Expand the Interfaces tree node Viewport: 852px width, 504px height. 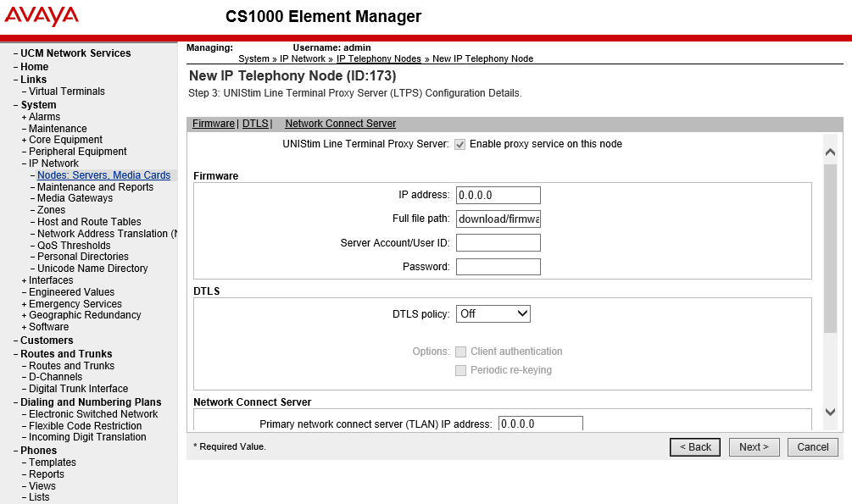pyautogui.click(x=24, y=280)
